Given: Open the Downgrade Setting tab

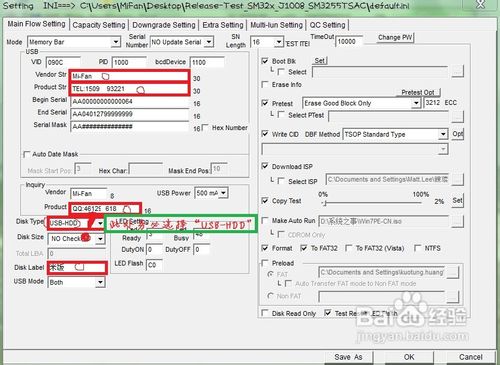Looking at the screenshot, I should (164, 25).
